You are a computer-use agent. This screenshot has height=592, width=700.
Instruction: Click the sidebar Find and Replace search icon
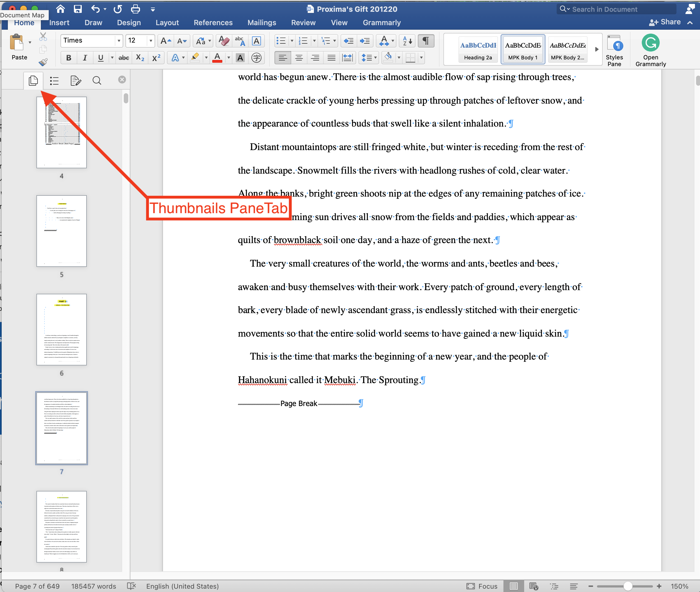(97, 81)
